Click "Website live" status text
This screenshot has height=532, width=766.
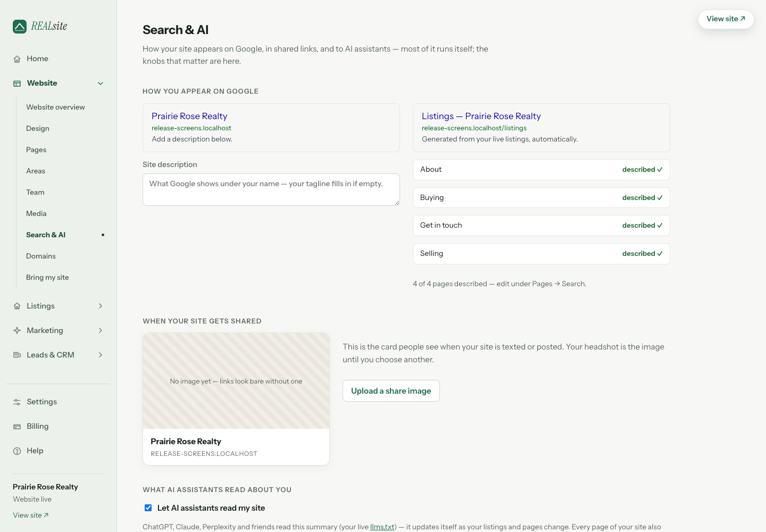coord(32,499)
